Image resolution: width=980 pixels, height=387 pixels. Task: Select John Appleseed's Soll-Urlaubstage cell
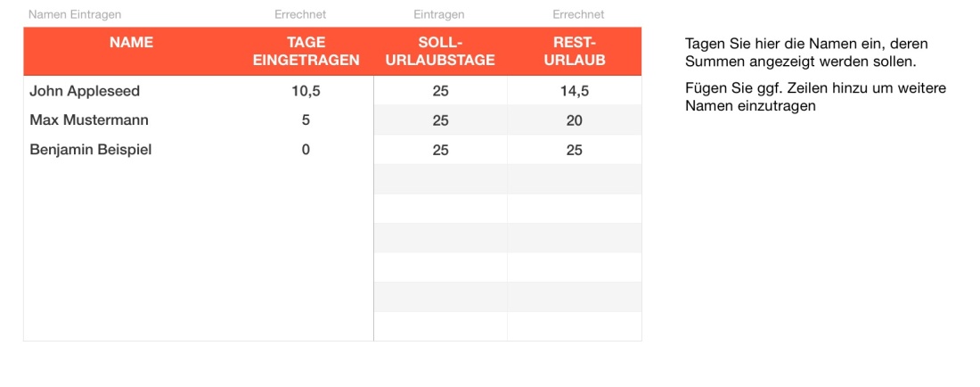[x=440, y=91]
